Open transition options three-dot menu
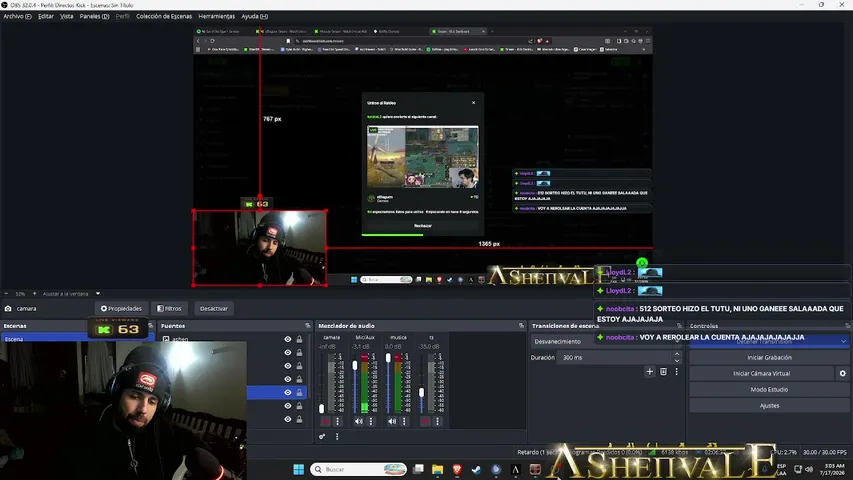This screenshot has width=853, height=480. click(677, 372)
